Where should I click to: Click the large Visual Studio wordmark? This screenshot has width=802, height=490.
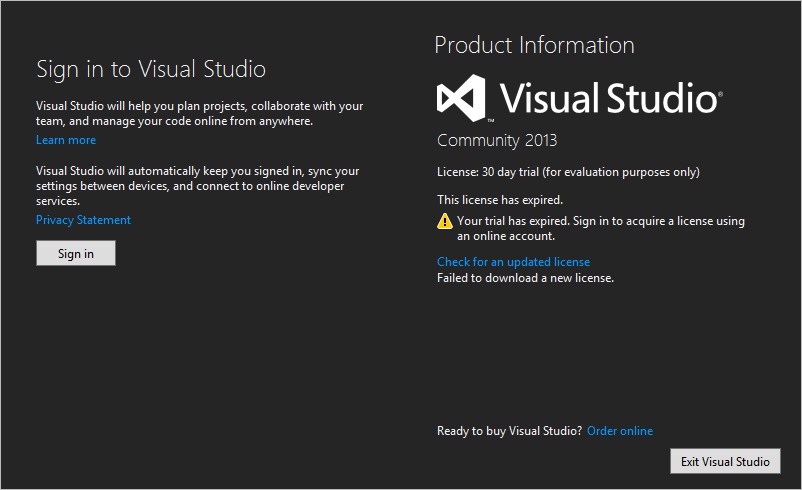coord(606,99)
